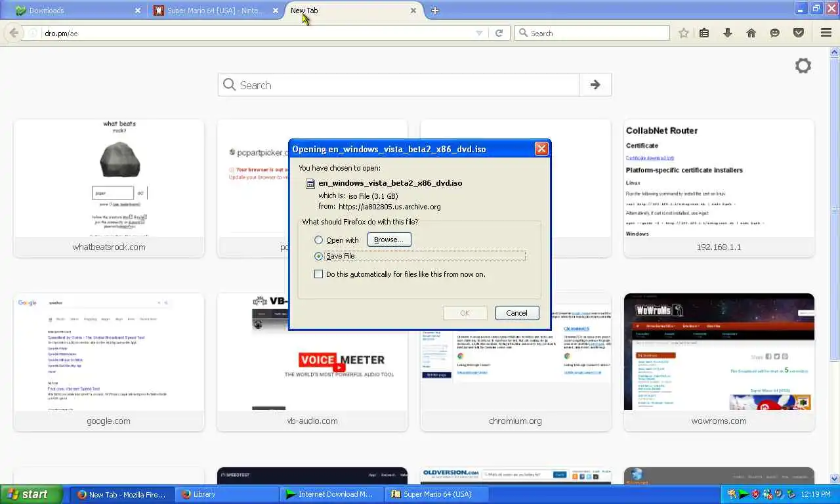Image resolution: width=840 pixels, height=504 pixels.
Task: Click Cancel in the download dialog
Action: point(516,313)
